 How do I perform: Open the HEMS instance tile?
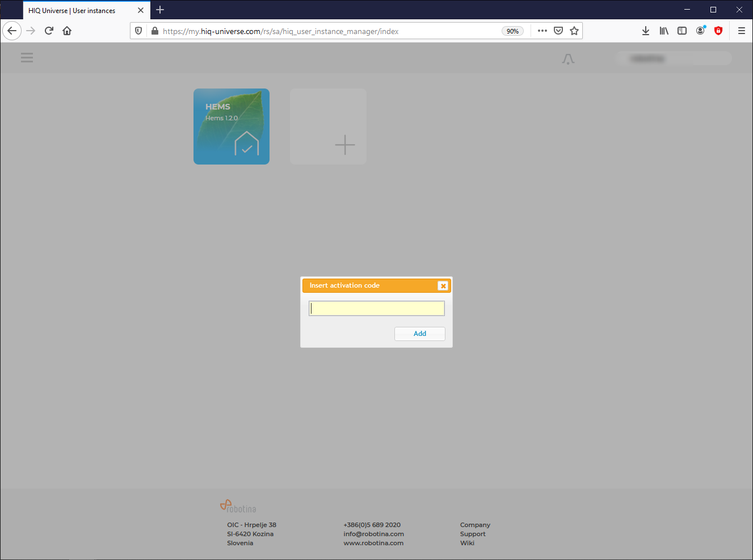click(x=232, y=127)
